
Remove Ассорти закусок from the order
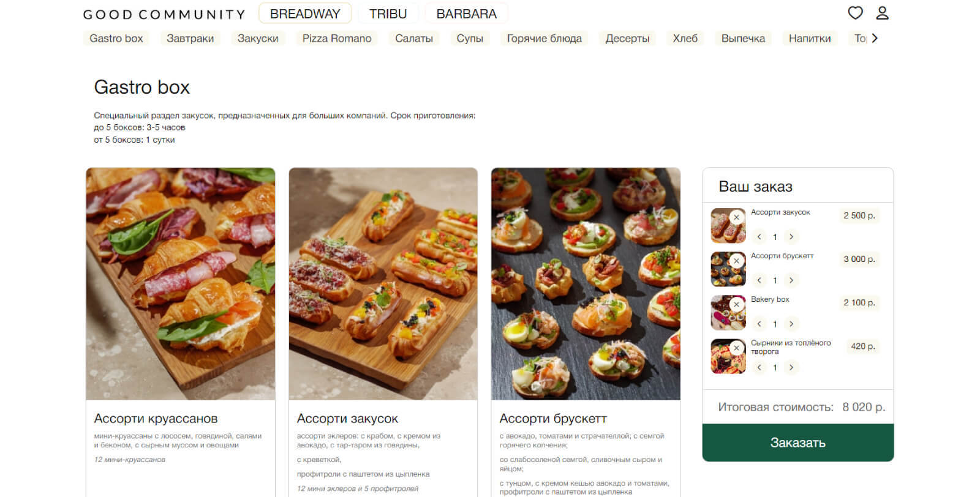[737, 217]
